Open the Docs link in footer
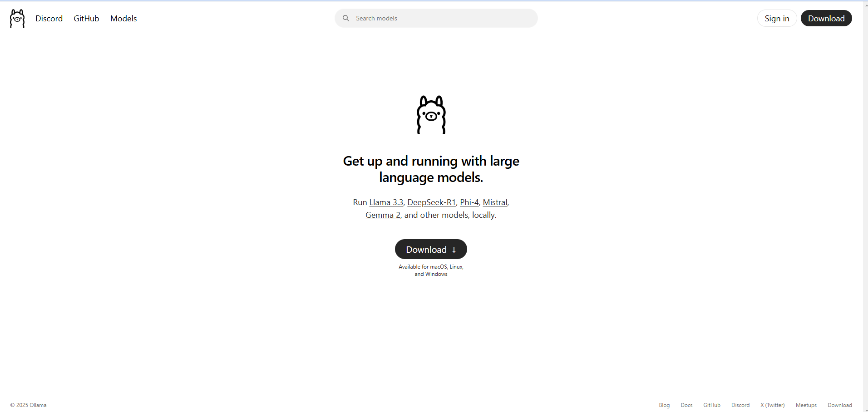This screenshot has height=412, width=868. click(686, 405)
